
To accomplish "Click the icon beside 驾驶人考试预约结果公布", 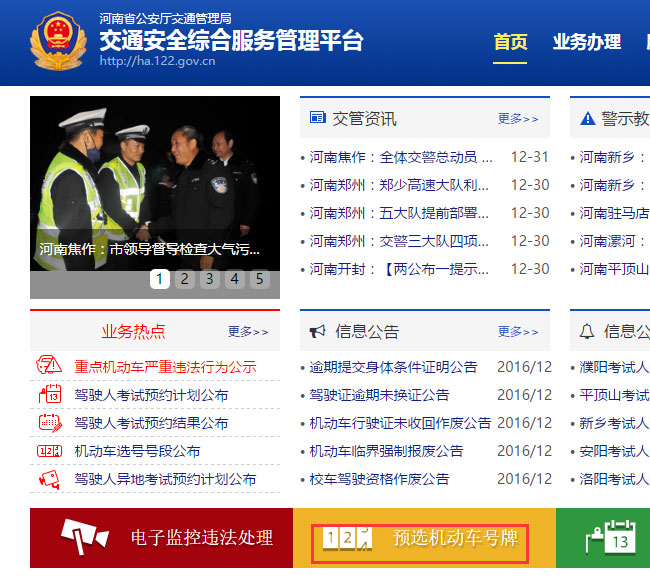I will click(50, 423).
